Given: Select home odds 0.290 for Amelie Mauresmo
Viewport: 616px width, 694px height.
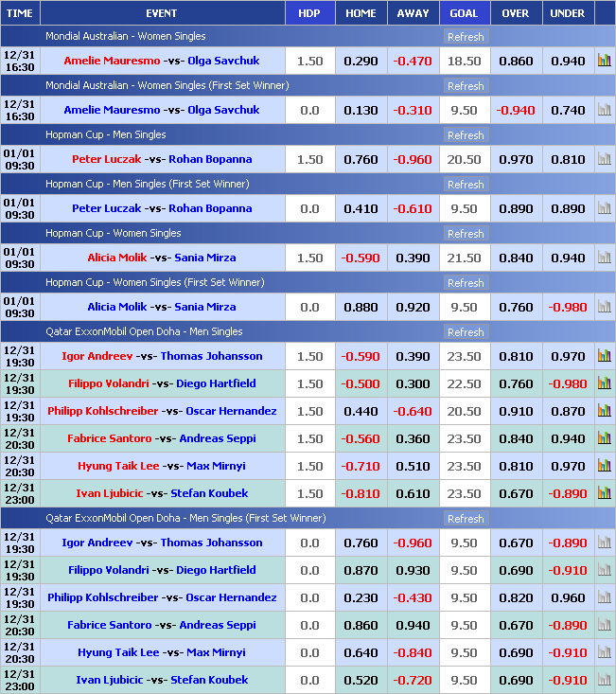Looking at the screenshot, I should pyautogui.click(x=361, y=61).
